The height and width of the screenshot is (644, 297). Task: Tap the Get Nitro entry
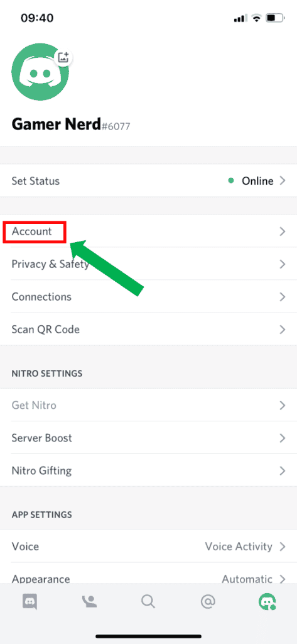coord(148,406)
